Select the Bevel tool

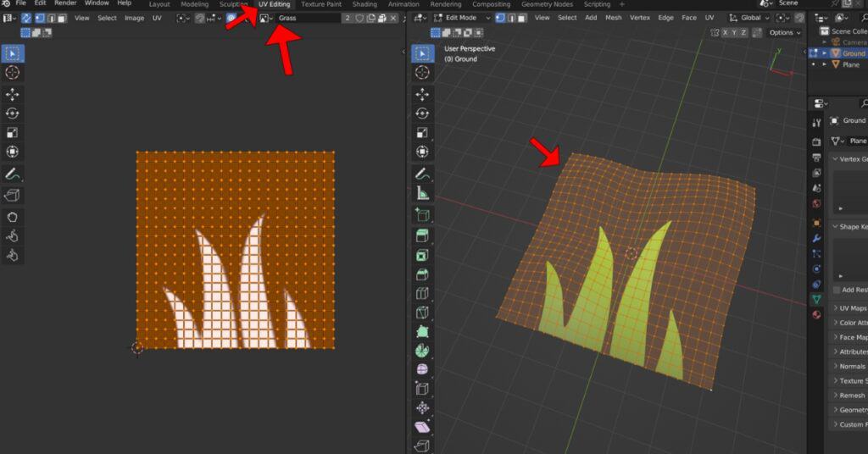(x=422, y=274)
